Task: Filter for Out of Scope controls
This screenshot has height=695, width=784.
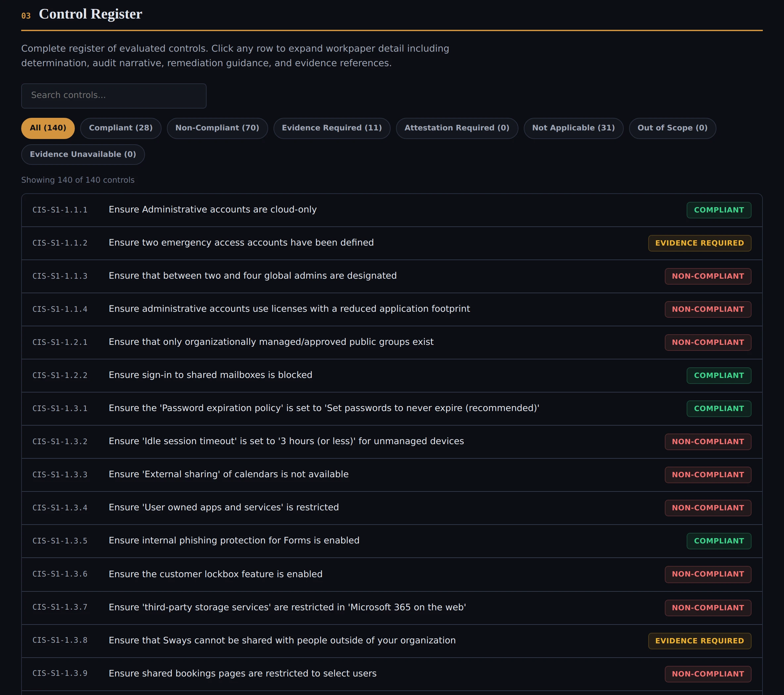Action: click(x=672, y=128)
